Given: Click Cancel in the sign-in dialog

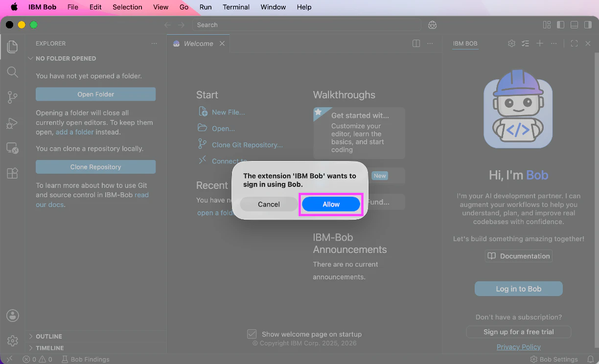Looking at the screenshot, I should 269,204.
